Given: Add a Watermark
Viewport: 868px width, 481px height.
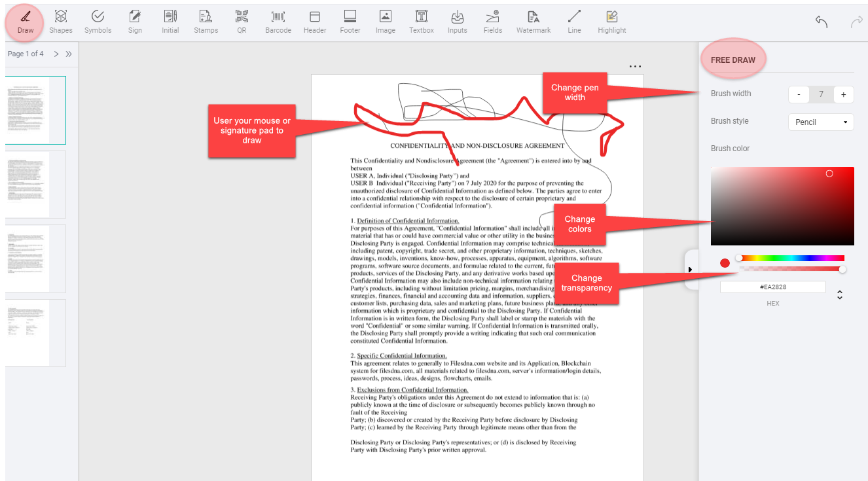Looking at the screenshot, I should click(x=533, y=22).
